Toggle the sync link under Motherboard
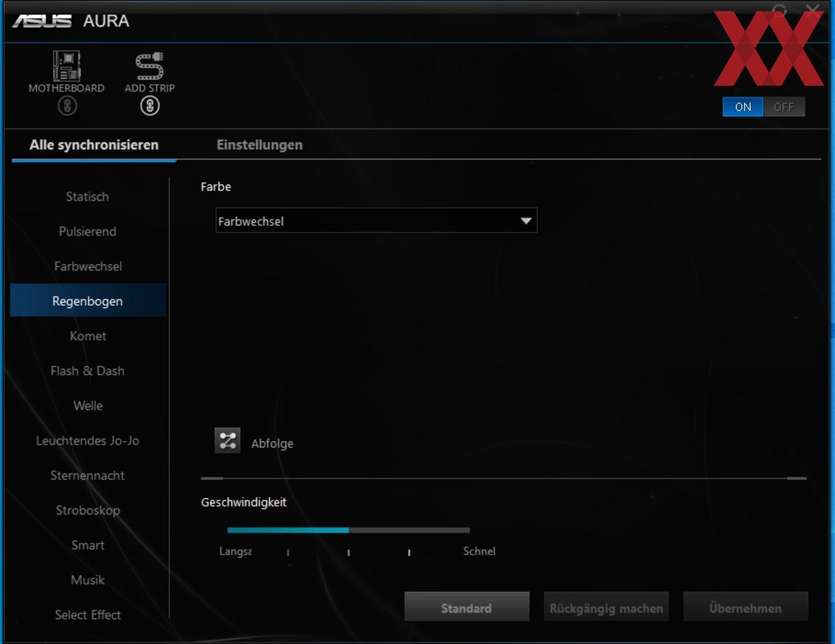 [67, 106]
